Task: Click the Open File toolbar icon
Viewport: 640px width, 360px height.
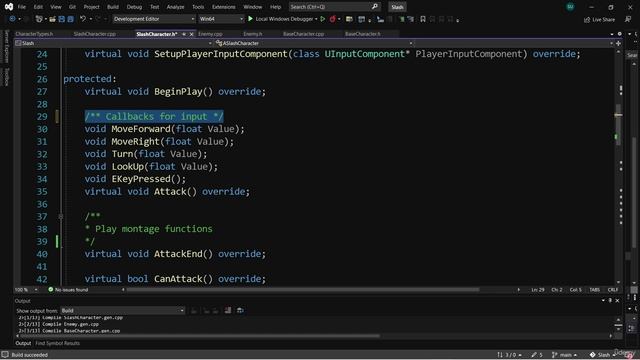Action: [52, 19]
